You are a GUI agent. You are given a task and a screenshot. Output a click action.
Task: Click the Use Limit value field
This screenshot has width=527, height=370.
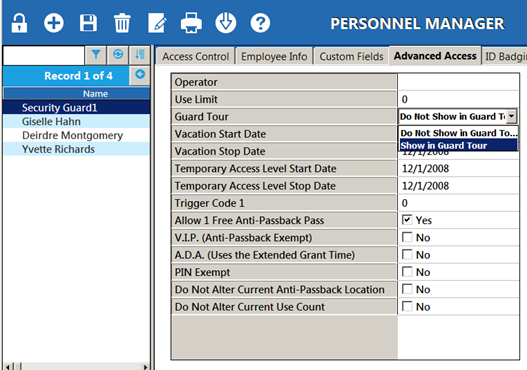point(458,99)
